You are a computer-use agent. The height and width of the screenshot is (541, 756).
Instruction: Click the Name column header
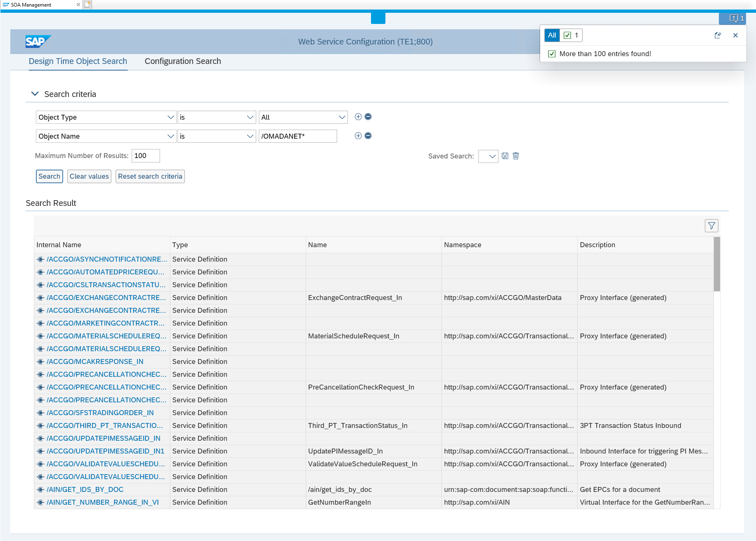click(x=373, y=245)
